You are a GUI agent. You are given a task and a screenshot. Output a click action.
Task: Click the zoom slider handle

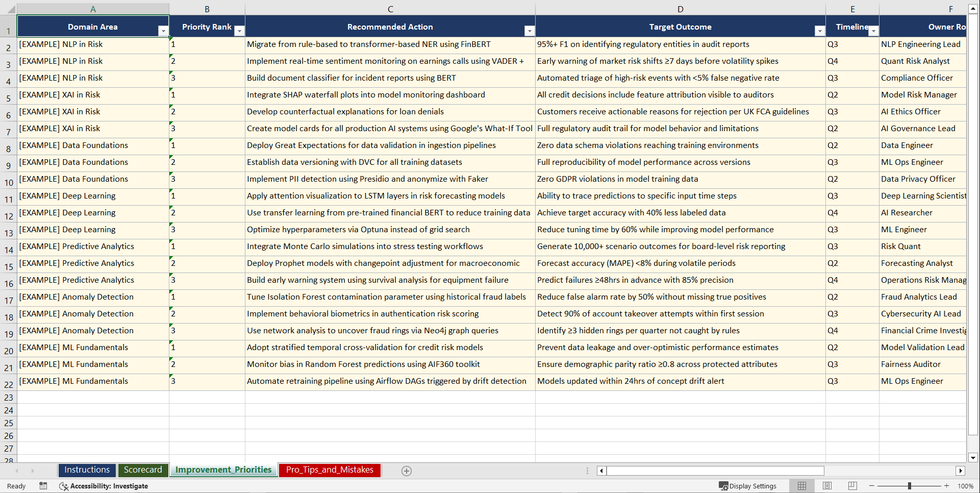[910, 486]
